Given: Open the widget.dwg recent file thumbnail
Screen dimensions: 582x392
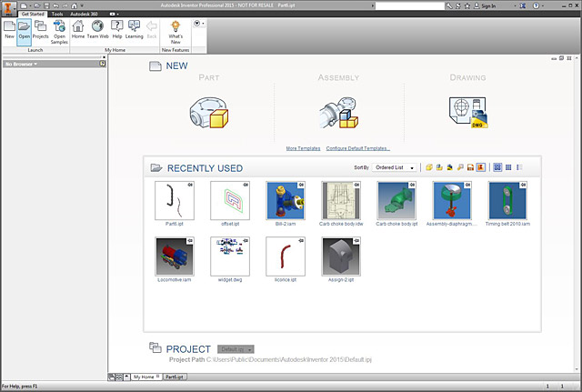Looking at the screenshot, I should pyautogui.click(x=230, y=256).
